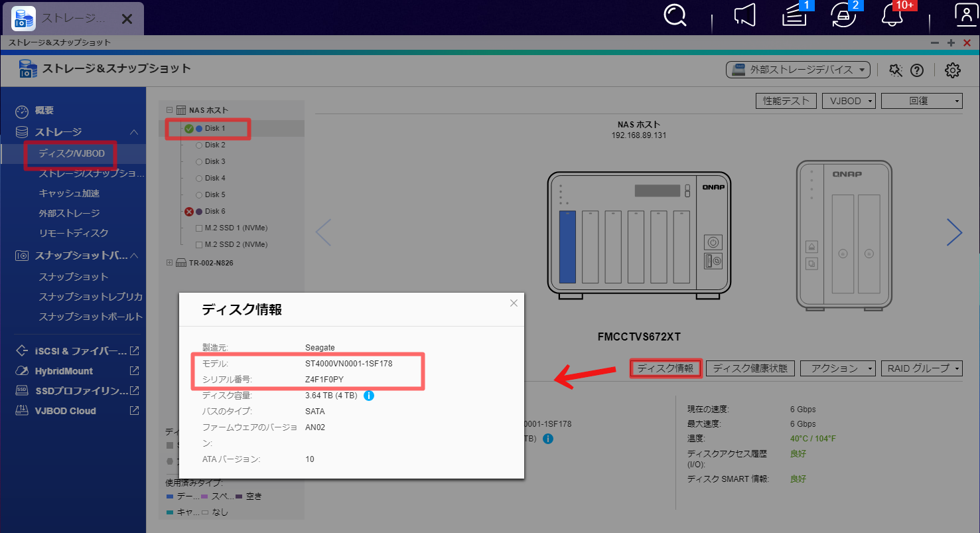Image resolution: width=980 pixels, height=533 pixels.
Task: Select Disk 2 in the tree
Action: click(x=215, y=145)
